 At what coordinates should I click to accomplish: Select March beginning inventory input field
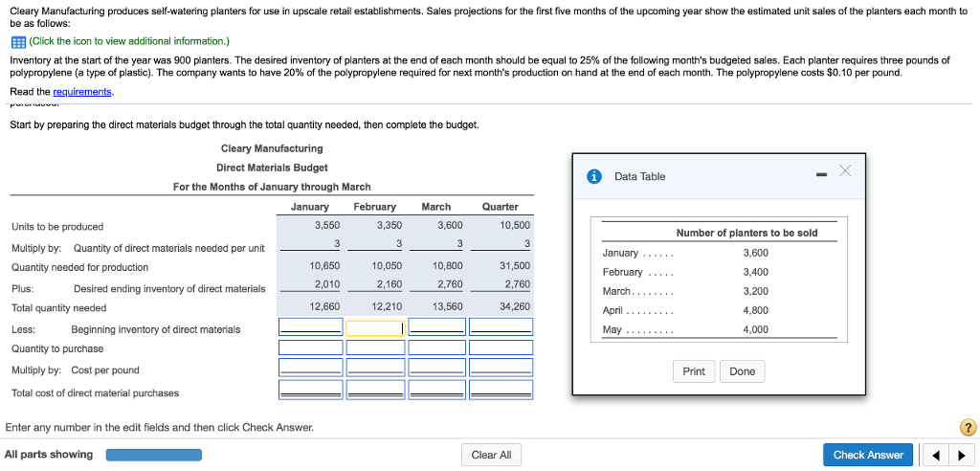point(436,326)
